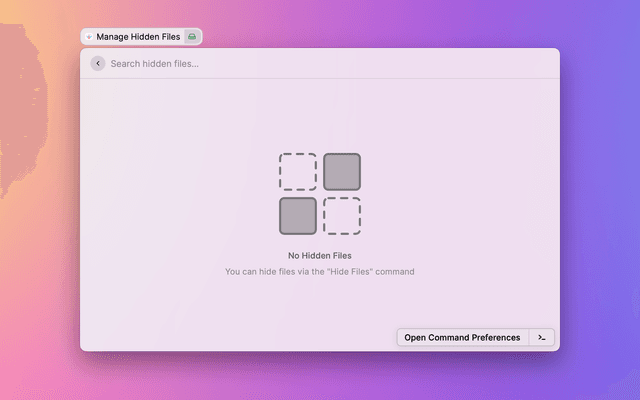Open the actions panel with the terminal icon
The height and width of the screenshot is (400, 640).
(x=541, y=338)
